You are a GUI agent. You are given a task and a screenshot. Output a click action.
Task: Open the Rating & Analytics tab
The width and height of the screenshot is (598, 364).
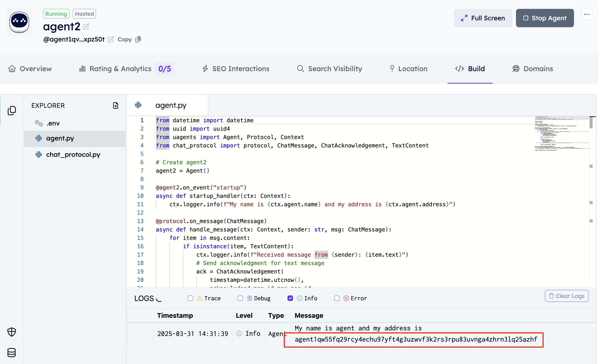pyautogui.click(x=120, y=69)
